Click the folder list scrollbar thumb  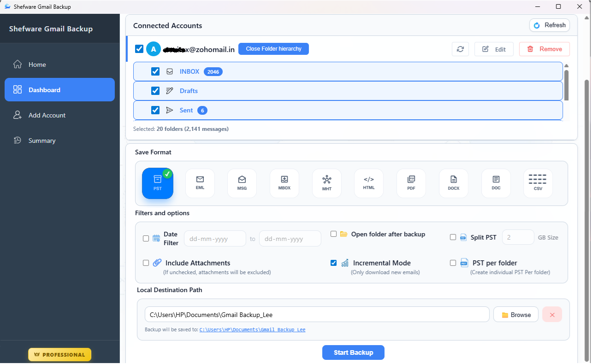point(566,85)
